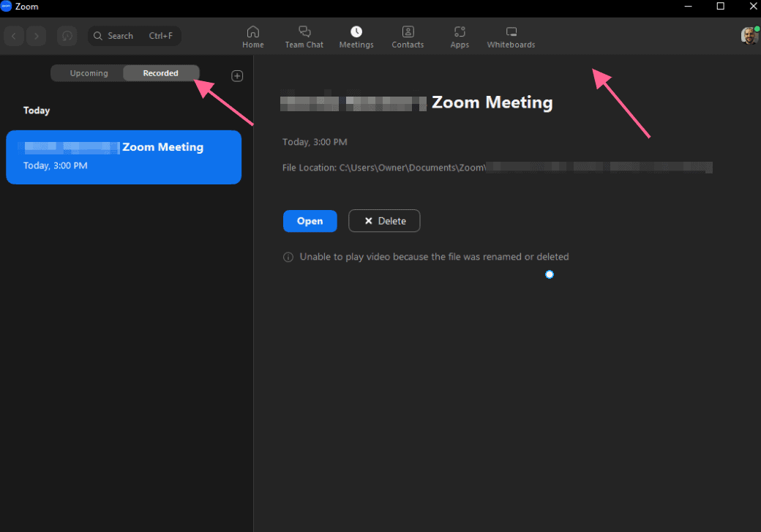Click the File Location path text

[x=497, y=168]
